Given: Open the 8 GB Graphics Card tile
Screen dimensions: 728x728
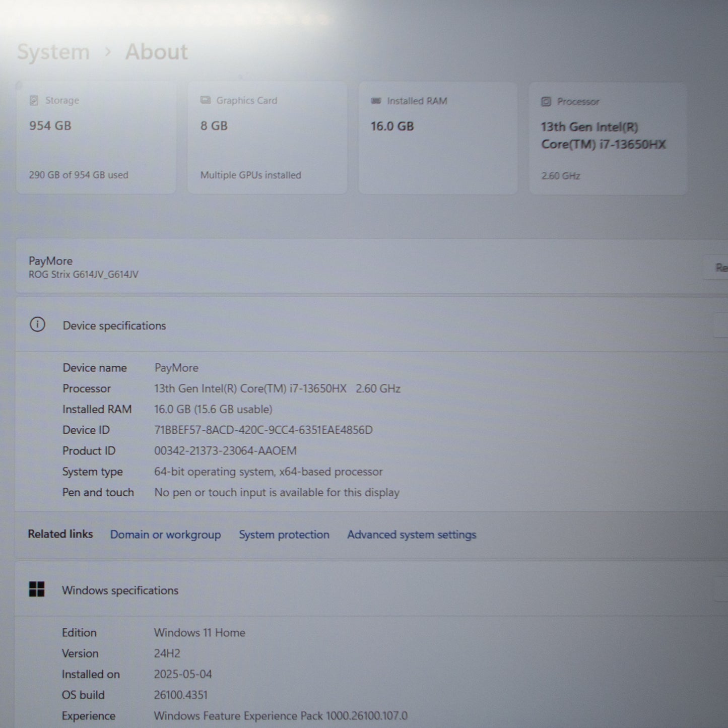Looking at the screenshot, I should point(267,138).
